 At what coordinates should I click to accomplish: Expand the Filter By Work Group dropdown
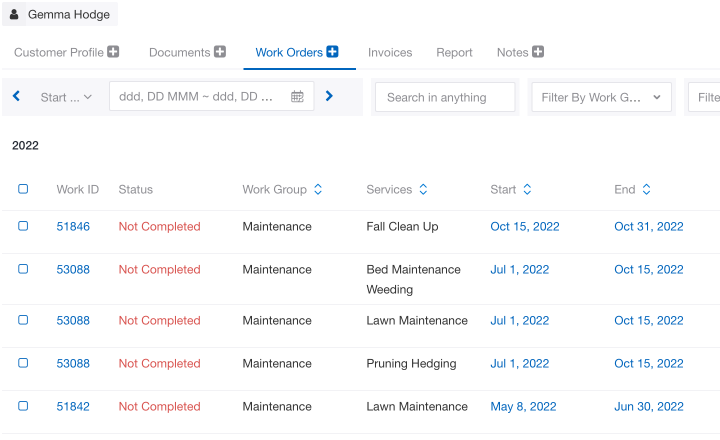[x=602, y=97]
